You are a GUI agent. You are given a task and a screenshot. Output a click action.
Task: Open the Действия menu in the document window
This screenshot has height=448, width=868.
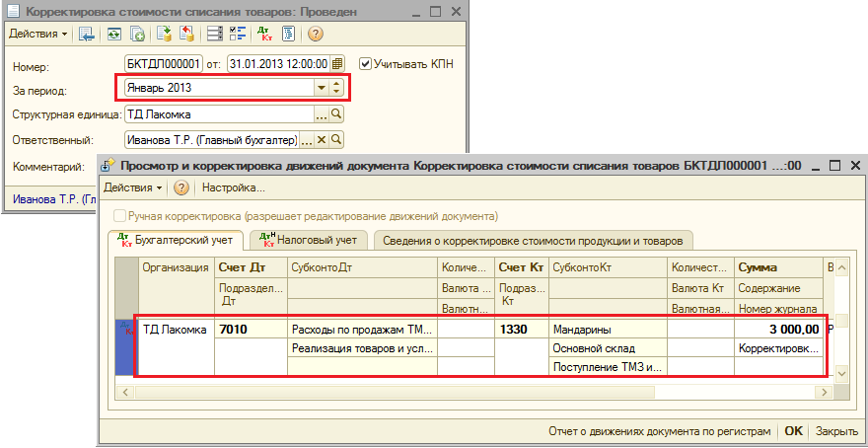(38, 34)
